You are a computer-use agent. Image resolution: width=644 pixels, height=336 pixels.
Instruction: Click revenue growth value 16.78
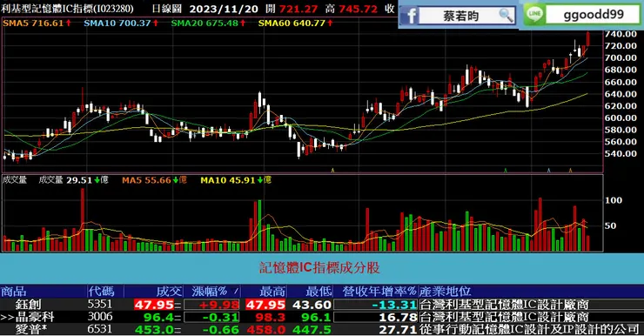tap(398, 317)
